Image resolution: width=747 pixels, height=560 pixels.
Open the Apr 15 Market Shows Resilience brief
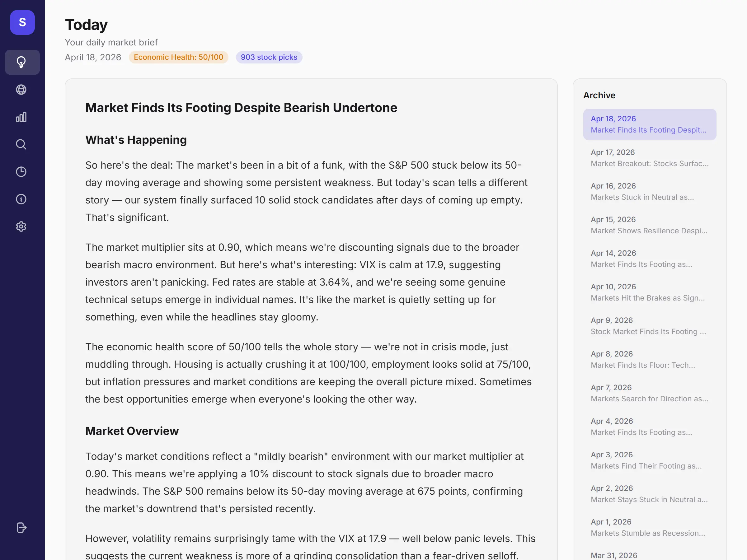[649, 225]
